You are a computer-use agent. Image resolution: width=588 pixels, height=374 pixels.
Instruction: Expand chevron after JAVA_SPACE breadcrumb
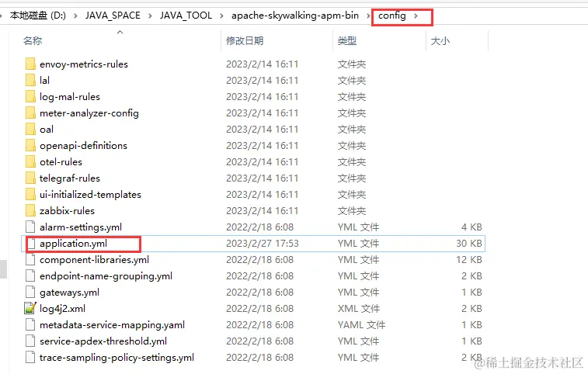pyautogui.click(x=150, y=16)
